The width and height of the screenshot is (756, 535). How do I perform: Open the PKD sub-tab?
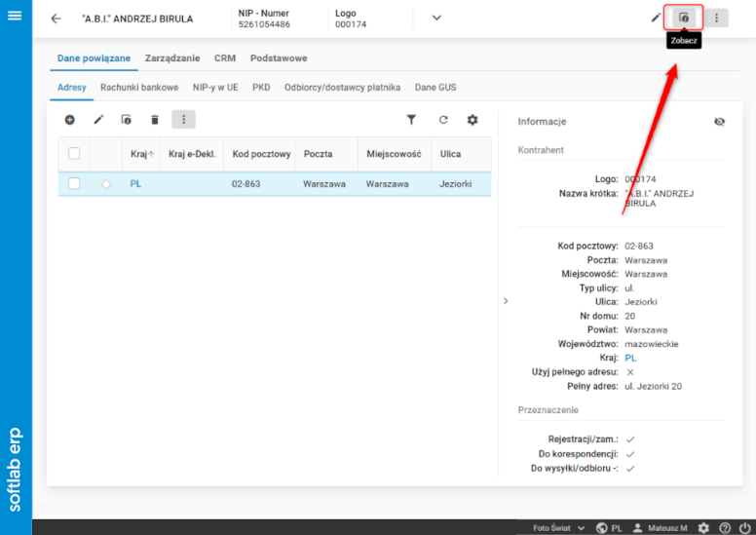(261, 88)
